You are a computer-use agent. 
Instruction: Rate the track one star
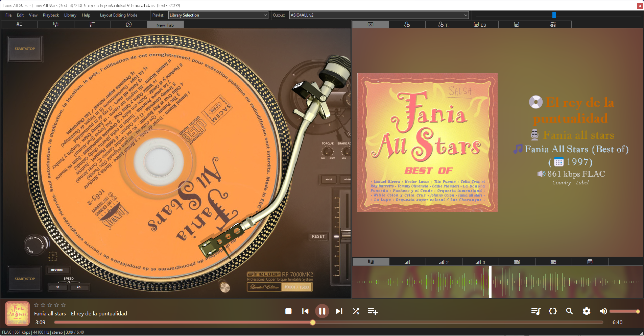point(36,305)
